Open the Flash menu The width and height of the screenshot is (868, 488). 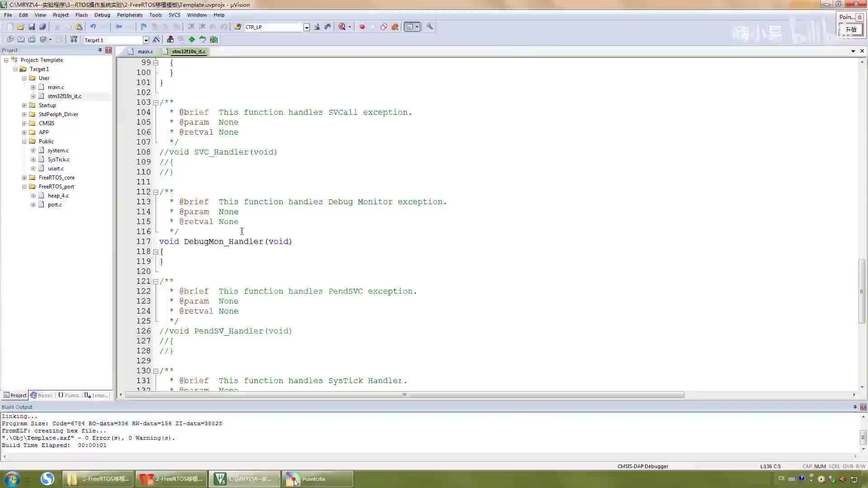(x=81, y=15)
